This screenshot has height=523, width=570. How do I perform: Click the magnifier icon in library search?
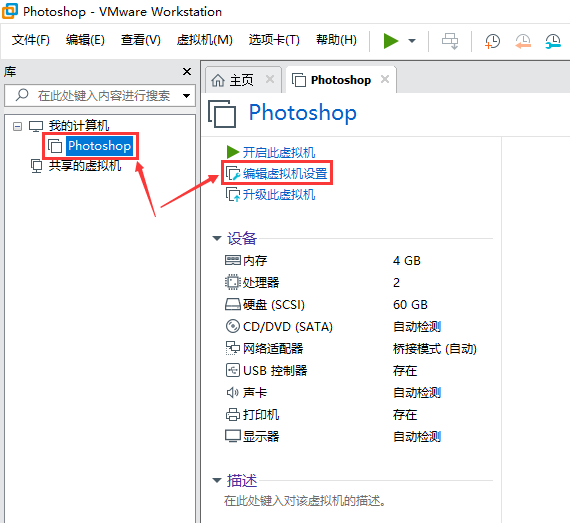pos(22,95)
